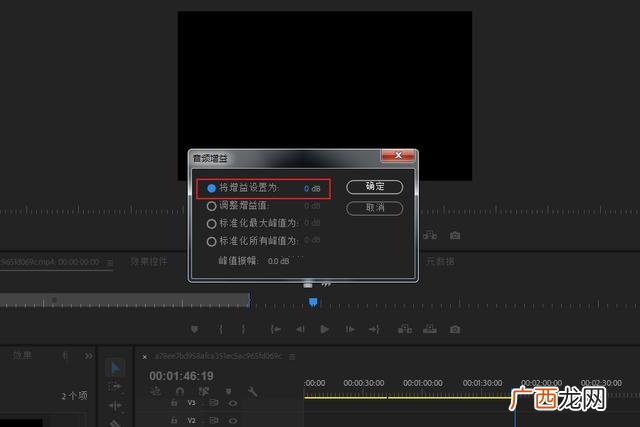The width and height of the screenshot is (640, 427).
Task: Toggle the V2 track lock
Action: (x=174, y=420)
